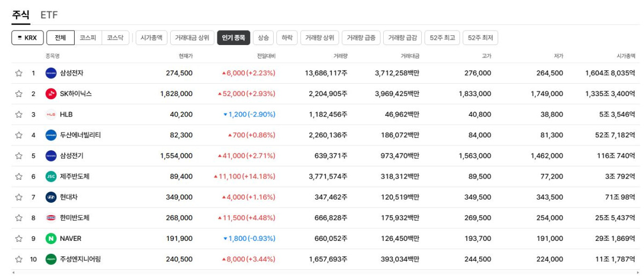Toggle favorite star for 삼성전자
Viewport: 644px width, 279px height.
[19, 73]
